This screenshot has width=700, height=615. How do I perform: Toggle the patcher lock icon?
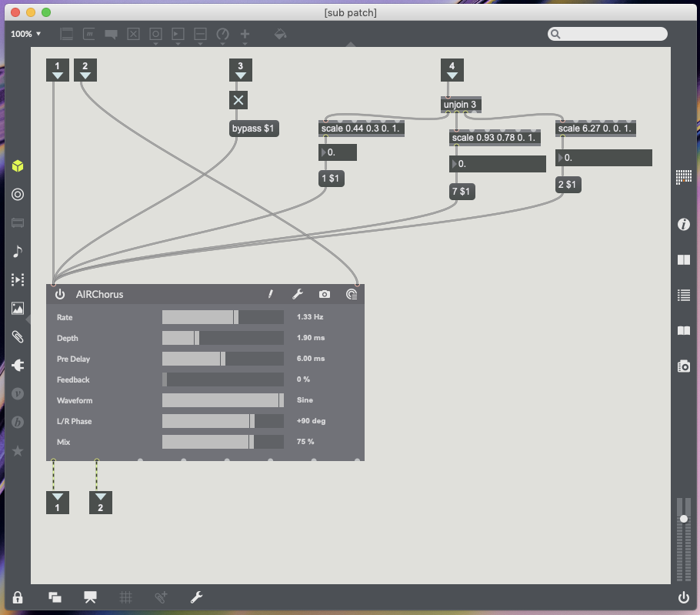coord(18,597)
